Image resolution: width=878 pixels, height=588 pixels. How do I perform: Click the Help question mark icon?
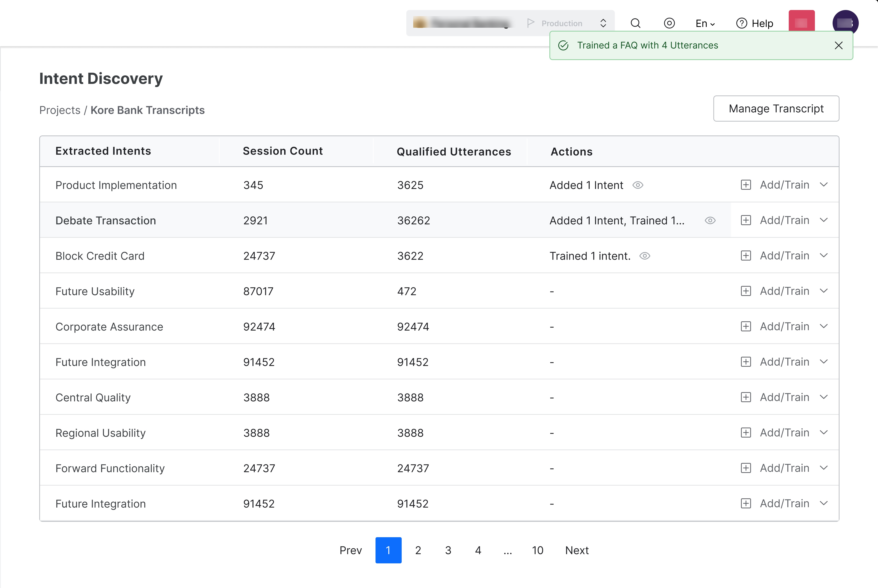[x=742, y=23]
